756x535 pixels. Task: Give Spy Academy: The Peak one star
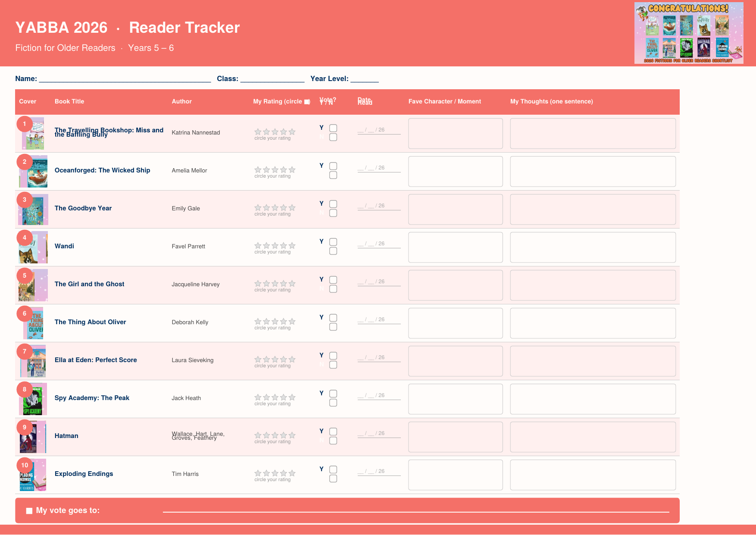(258, 397)
